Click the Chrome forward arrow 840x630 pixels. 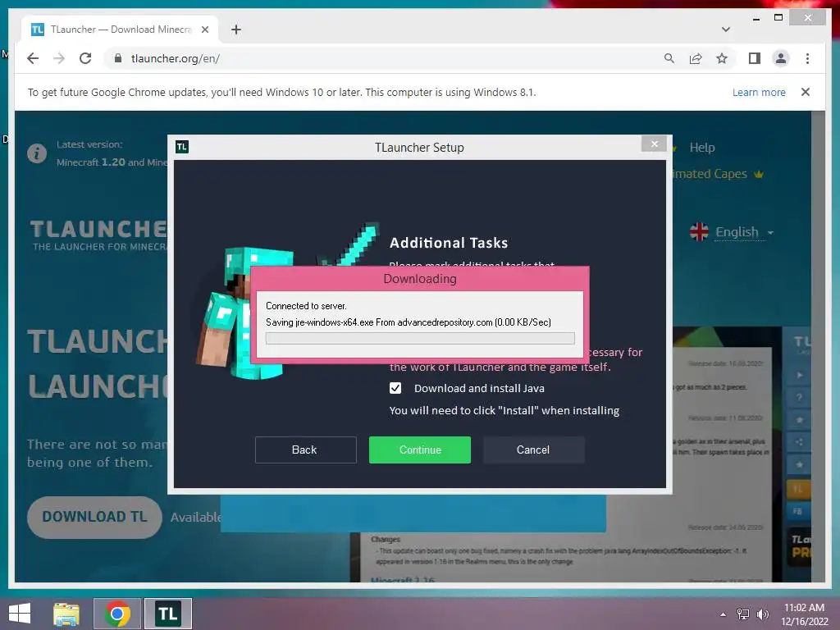59,58
